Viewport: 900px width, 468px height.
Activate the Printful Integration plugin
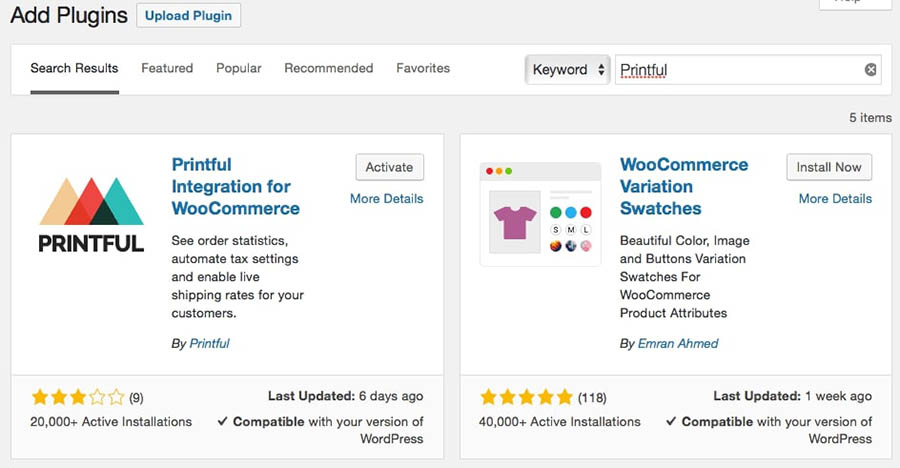[x=390, y=167]
